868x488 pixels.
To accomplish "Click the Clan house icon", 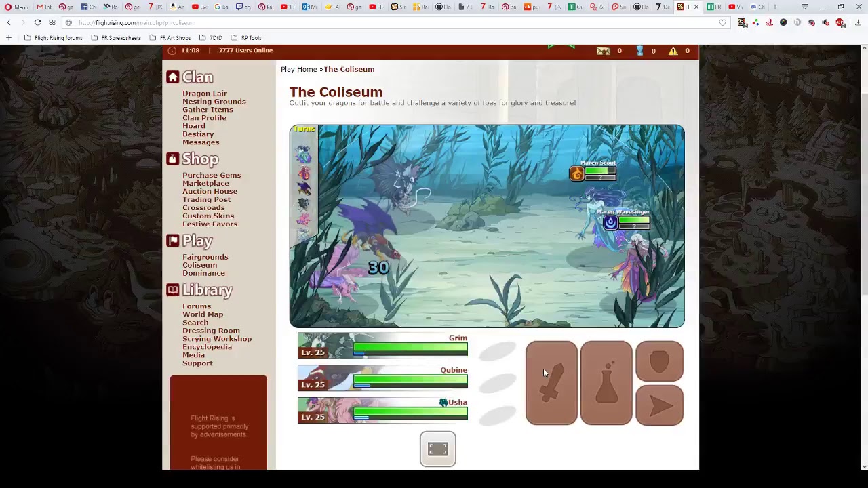I will [173, 77].
